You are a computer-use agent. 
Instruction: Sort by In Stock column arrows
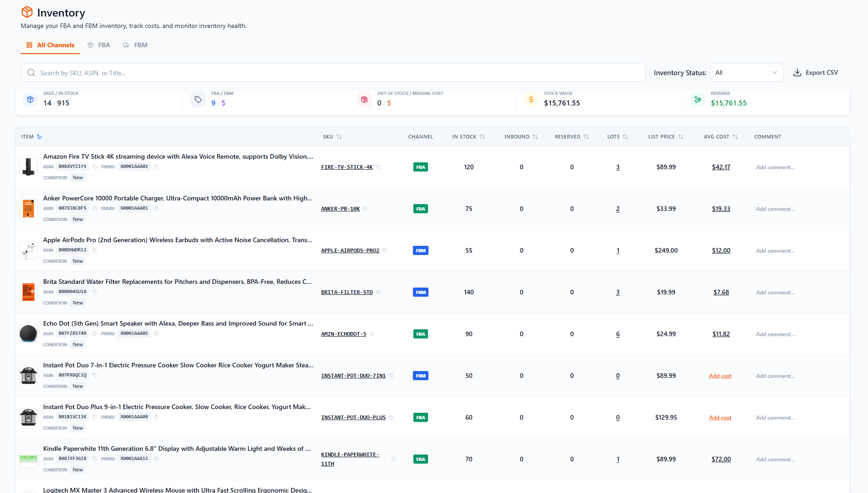(x=482, y=137)
